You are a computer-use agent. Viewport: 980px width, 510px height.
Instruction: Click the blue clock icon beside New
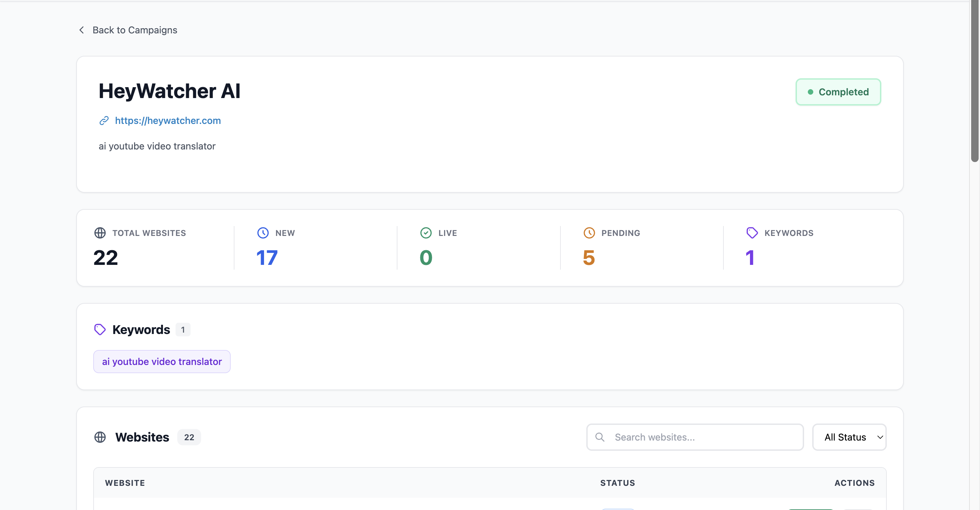click(263, 233)
